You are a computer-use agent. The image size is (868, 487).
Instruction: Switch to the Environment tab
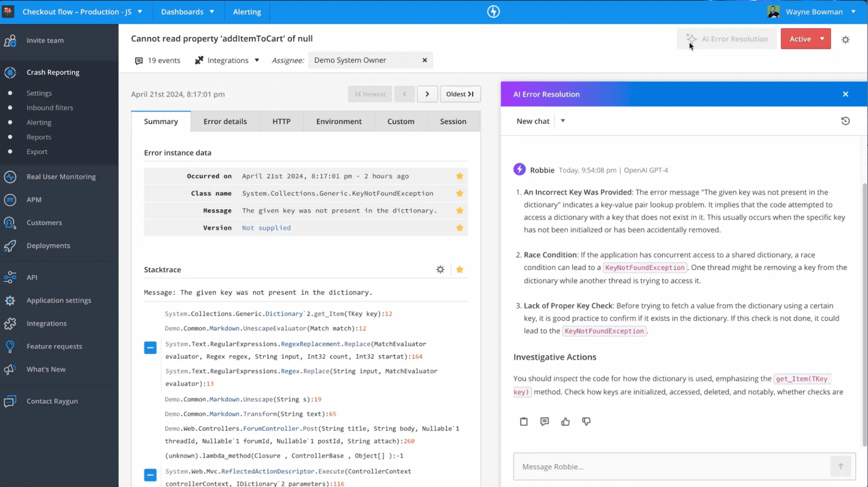[x=339, y=121]
